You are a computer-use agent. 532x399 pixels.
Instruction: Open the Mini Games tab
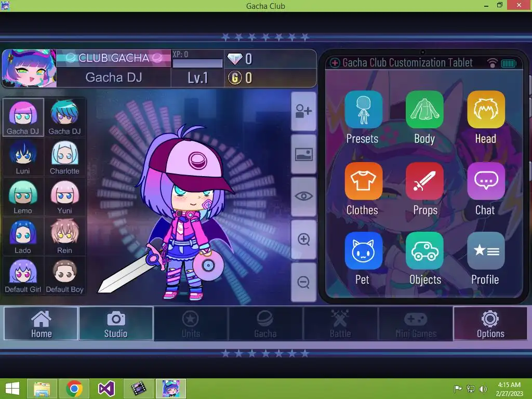pos(416,324)
